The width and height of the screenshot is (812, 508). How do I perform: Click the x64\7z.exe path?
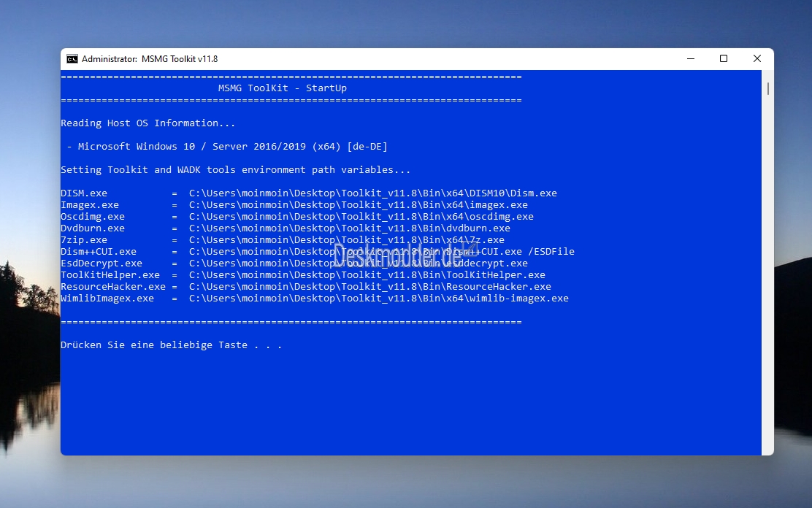346,240
